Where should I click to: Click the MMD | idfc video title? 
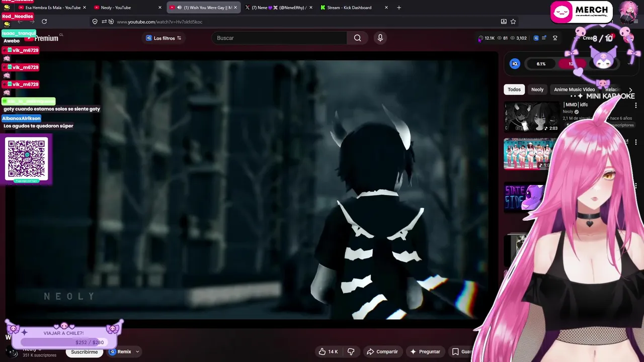576,105
